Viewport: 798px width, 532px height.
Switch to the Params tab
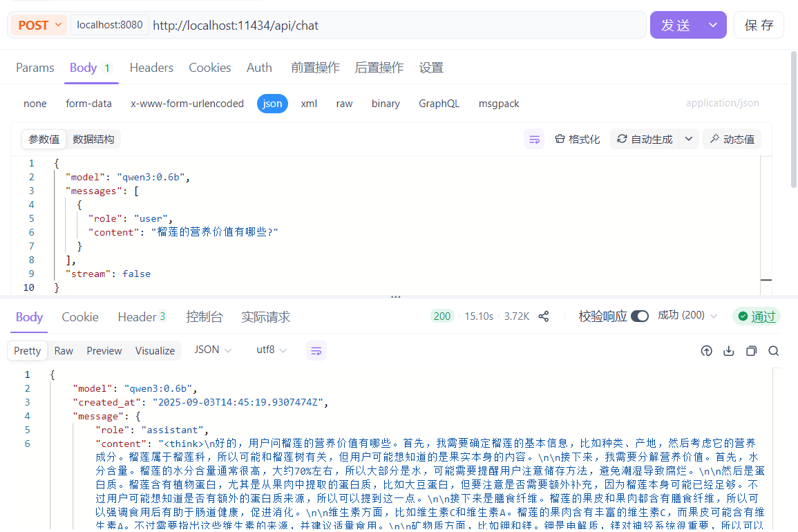pyautogui.click(x=35, y=68)
